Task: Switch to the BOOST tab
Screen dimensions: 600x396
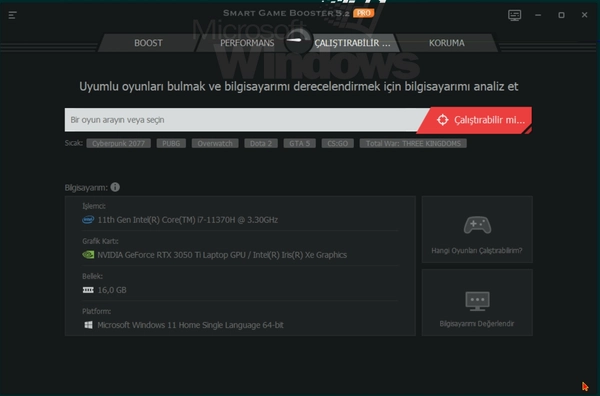Action: point(148,43)
